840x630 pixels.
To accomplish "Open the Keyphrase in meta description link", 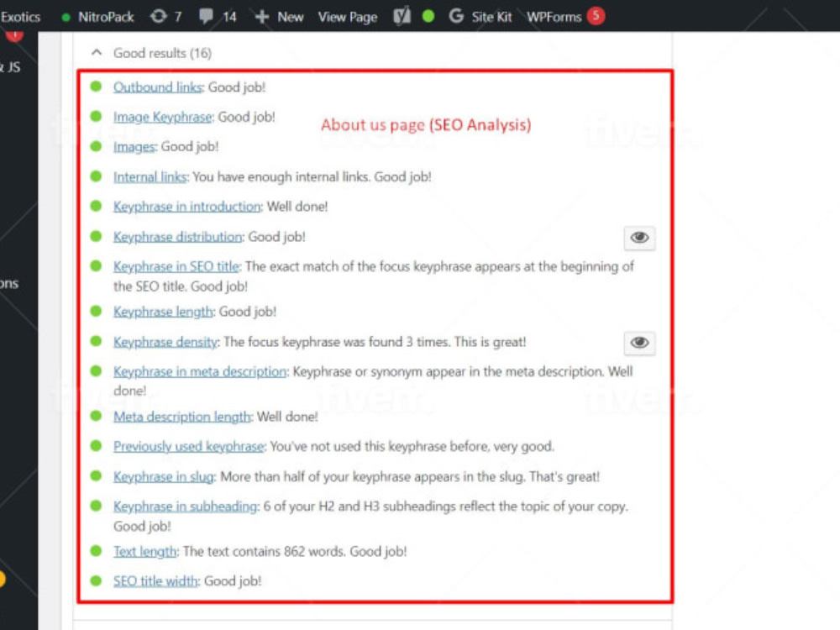I will click(200, 371).
